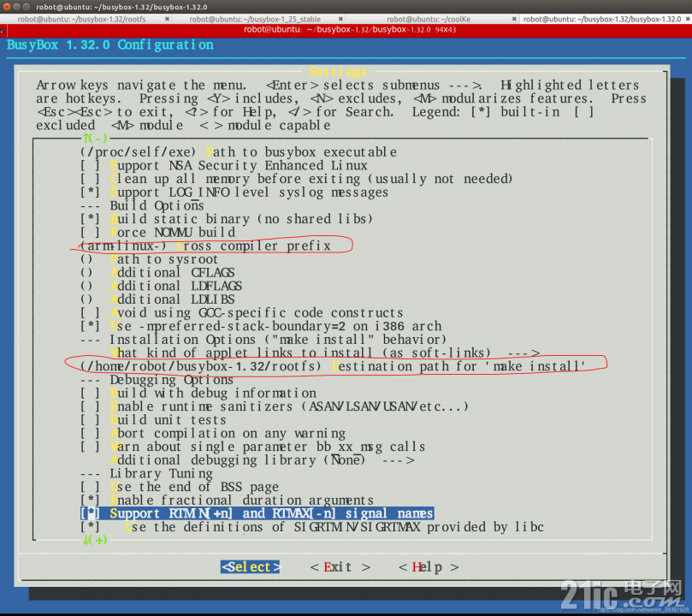Viewport: 692px width, 616px height.
Task: Close the ~/coolKe terminal tab
Action: point(514,19)
